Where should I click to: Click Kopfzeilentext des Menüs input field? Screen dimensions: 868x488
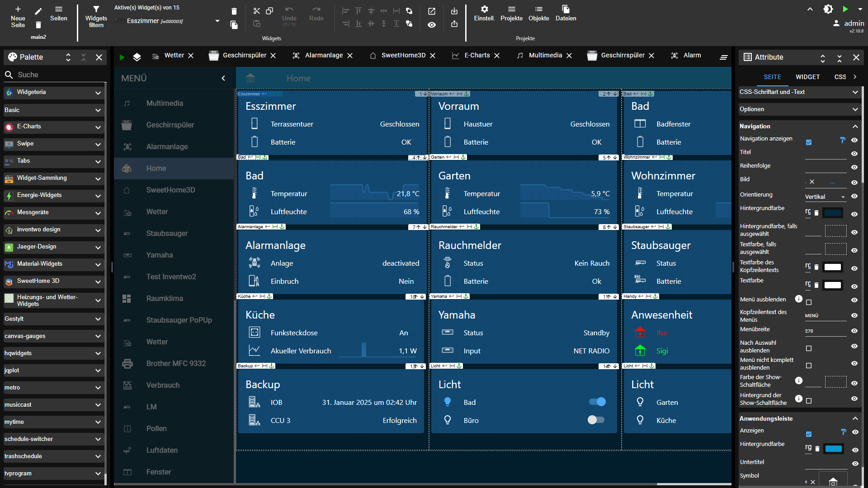tap(826, 315)
